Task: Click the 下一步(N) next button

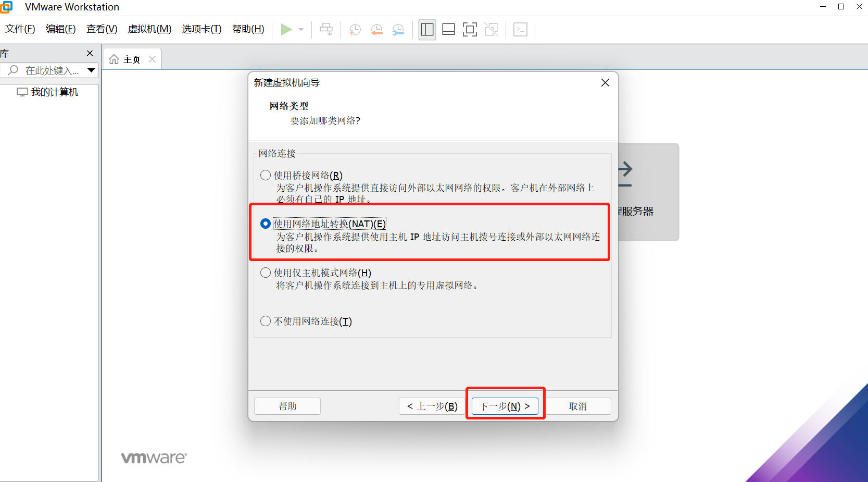Action: coord(505,406)
